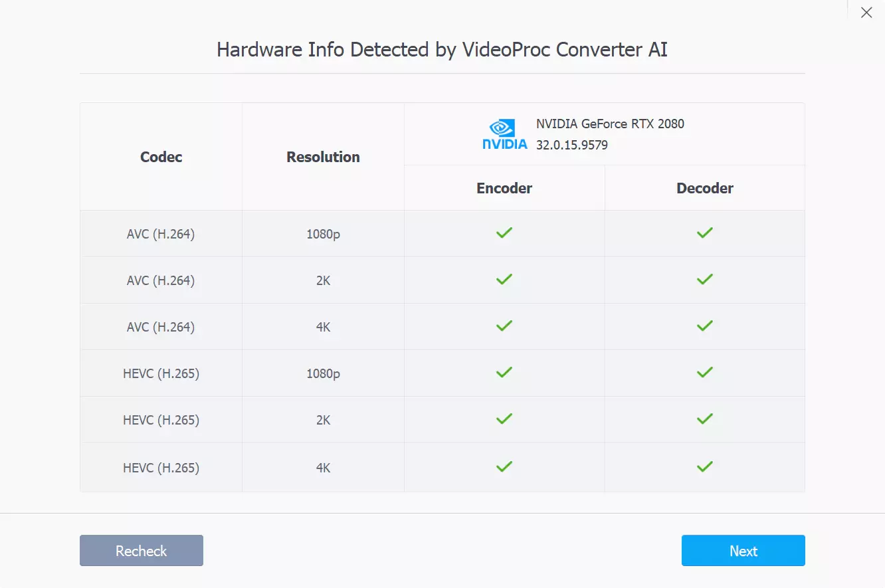The height and width of the screenshot is (588, 885).
Task: Click the driver version 32.0.15.9579
Action: coord(572,145)
